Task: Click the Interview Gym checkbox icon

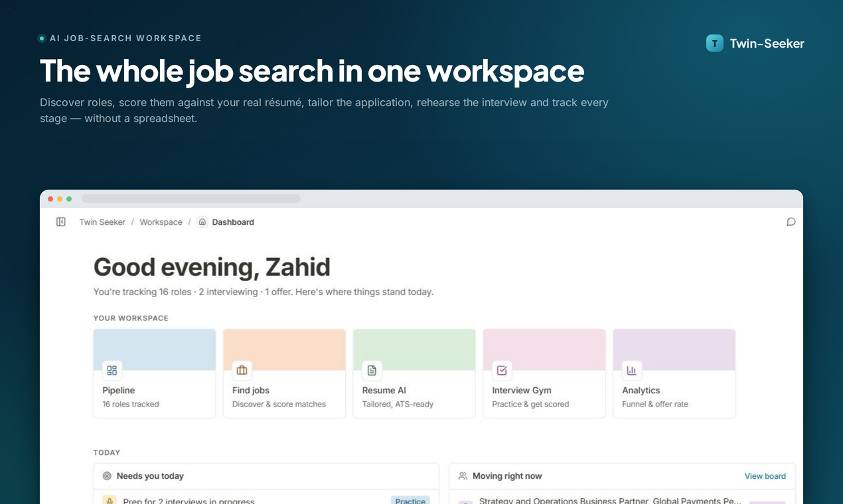Action: point(502,370)
